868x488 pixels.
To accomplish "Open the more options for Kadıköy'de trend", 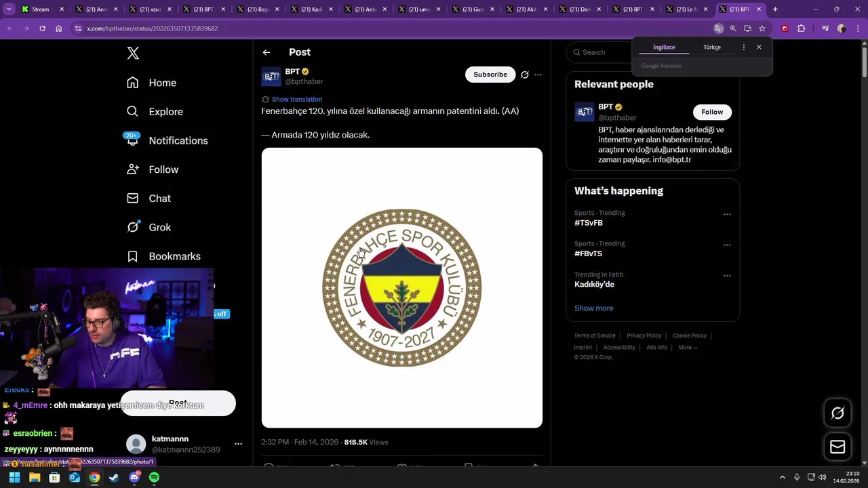I will click(727, 276).
